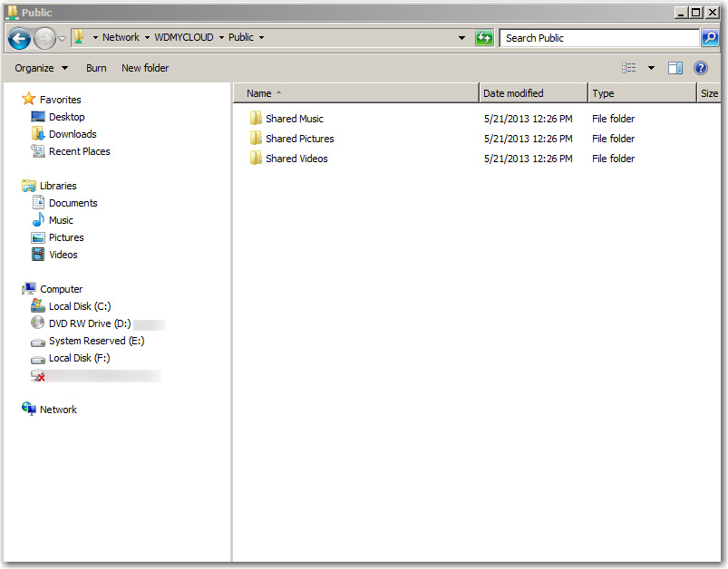Click the green Refresh button
Screen dimensions: 728x569
(484, 38)
